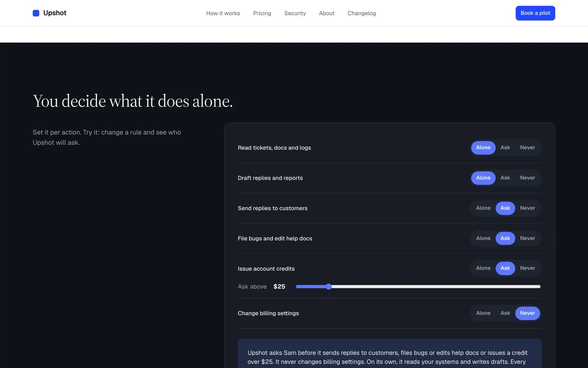Click the Upshot blue square logo icon
The image size is (588, 368).
(36, 13)
